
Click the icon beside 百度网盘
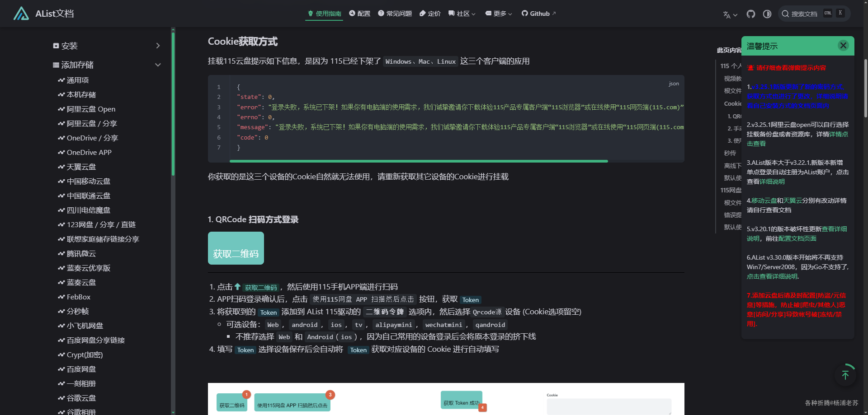[61, 369]
